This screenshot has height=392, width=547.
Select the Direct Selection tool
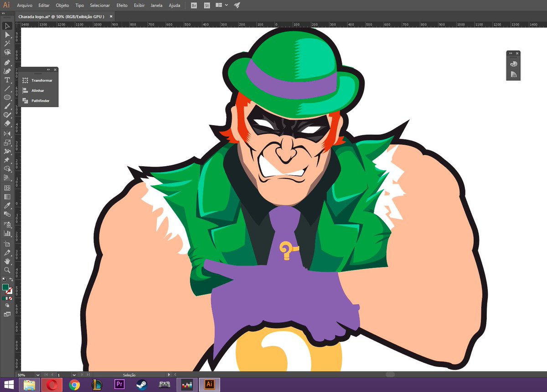coord(7,35)
